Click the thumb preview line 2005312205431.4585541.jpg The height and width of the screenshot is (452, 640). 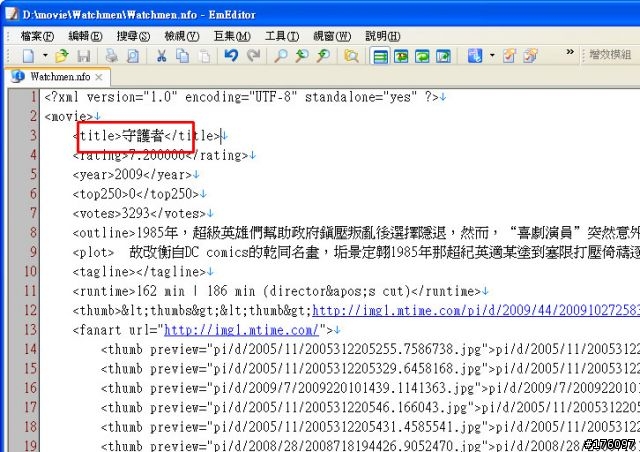[x=370, y=427]
